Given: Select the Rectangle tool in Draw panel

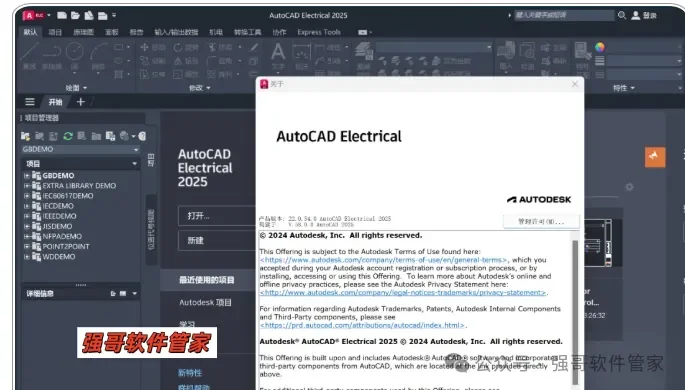Looking at the screenshot, I should [118, 47].
